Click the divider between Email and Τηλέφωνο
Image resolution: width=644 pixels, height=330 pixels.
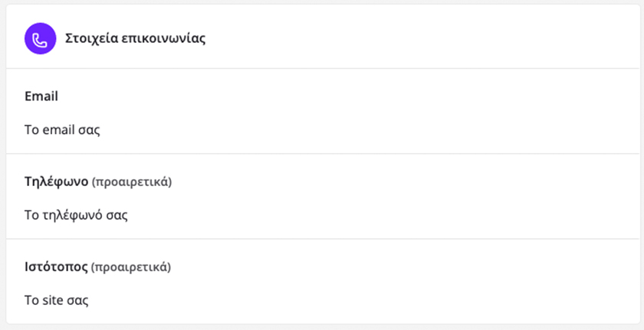pos(322,154)
